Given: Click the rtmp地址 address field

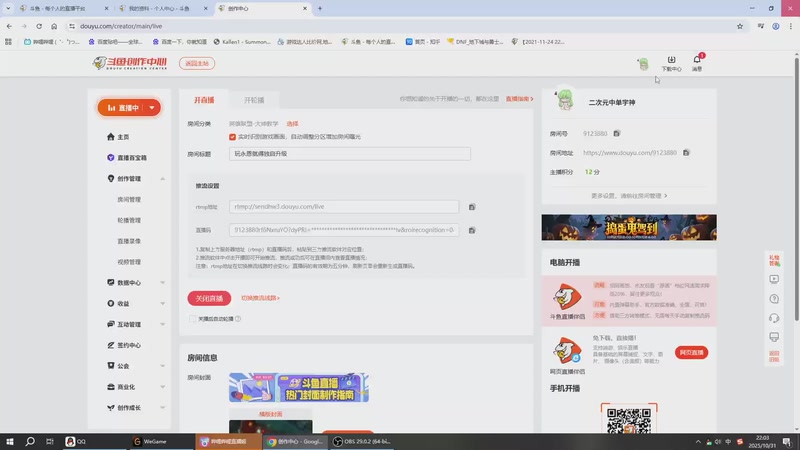Looking at the screenshot, I should (x=344, y=207).
